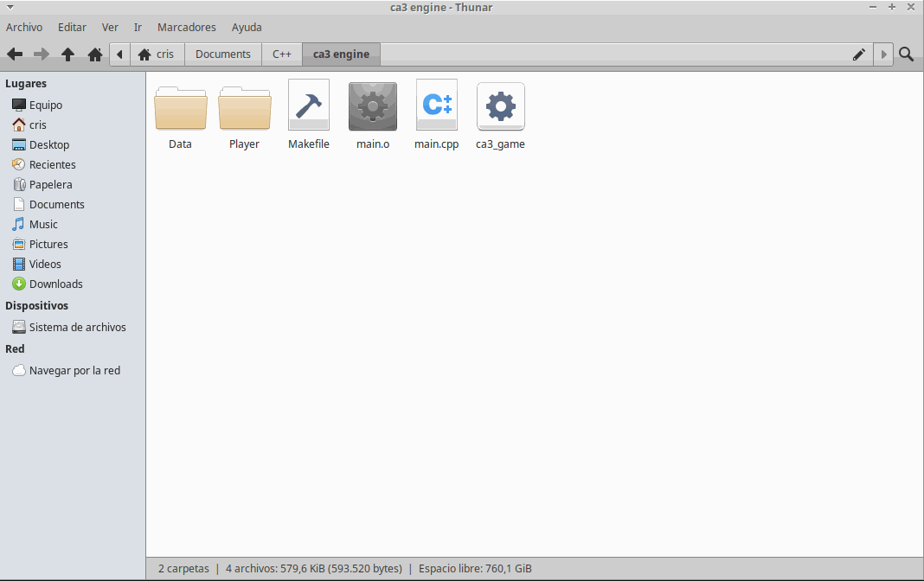Open Navegar por la red in the sidebar
The height and width of the screenshot is (581, 924).
click(73, 371)
